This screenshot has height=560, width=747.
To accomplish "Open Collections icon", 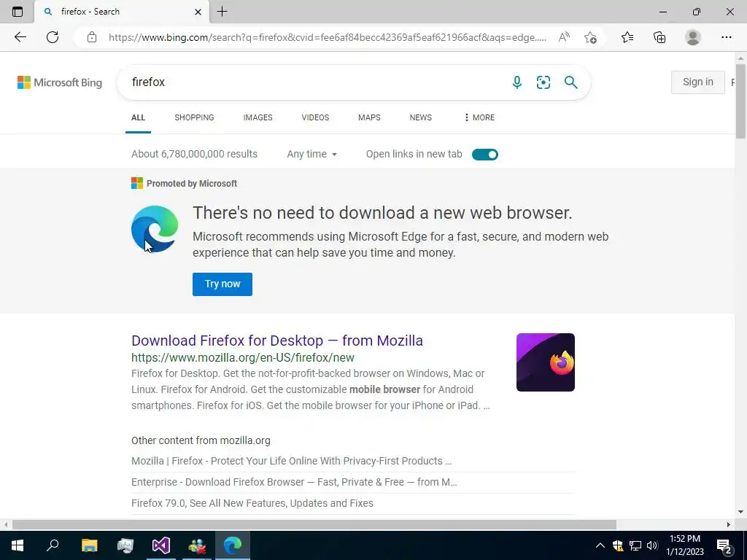I will point(659,37).
